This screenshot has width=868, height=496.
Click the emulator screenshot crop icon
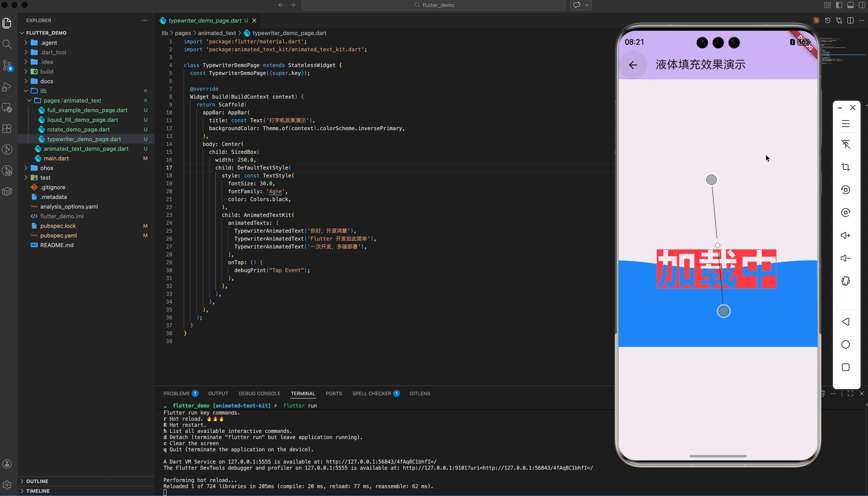[x=845, y=167]
